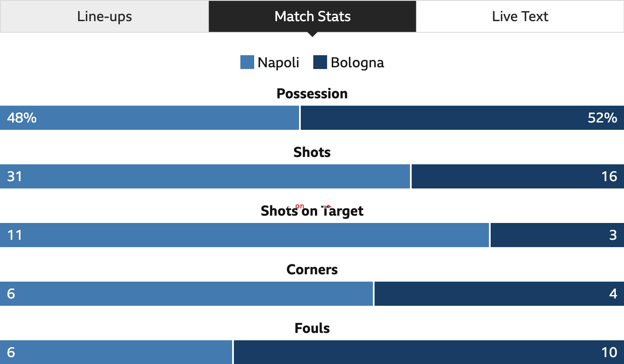Click Bologna's 52% possession bar
Screen dimensions: 624x364
(x=462, y=118)
